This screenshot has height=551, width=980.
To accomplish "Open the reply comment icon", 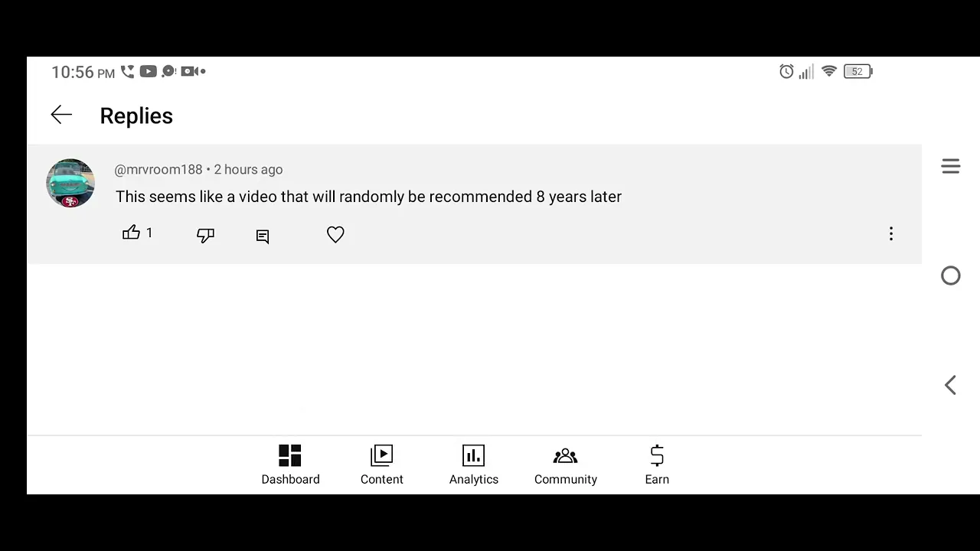I will [263, 236].
